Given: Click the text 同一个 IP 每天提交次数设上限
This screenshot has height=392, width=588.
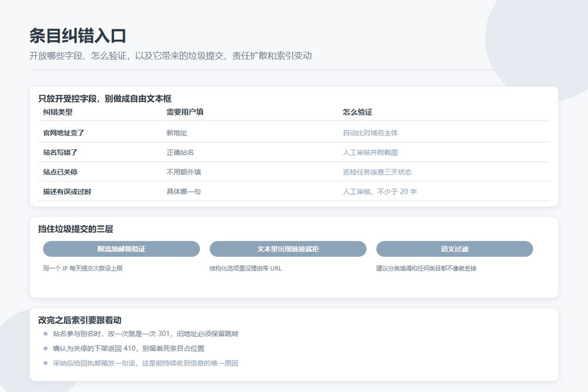Looking at the screenshot, I should tap(83, 268).
